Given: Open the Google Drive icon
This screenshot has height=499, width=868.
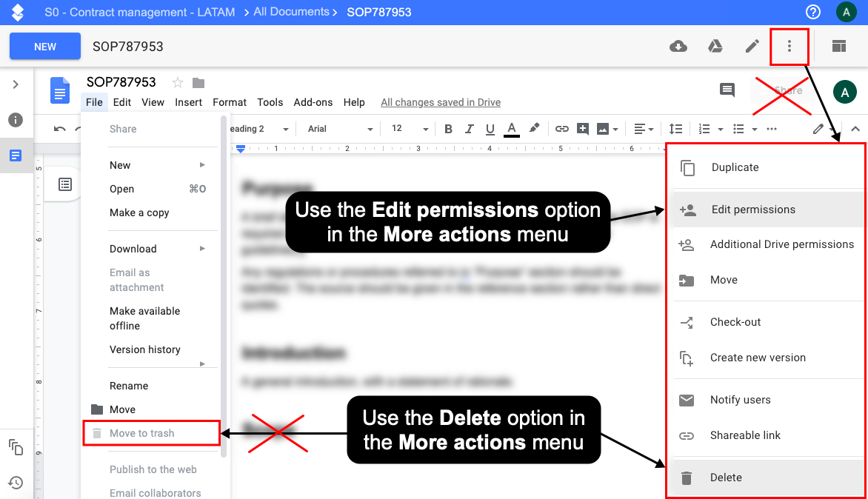Looking at the screenshot, I should tap(715, 47).
